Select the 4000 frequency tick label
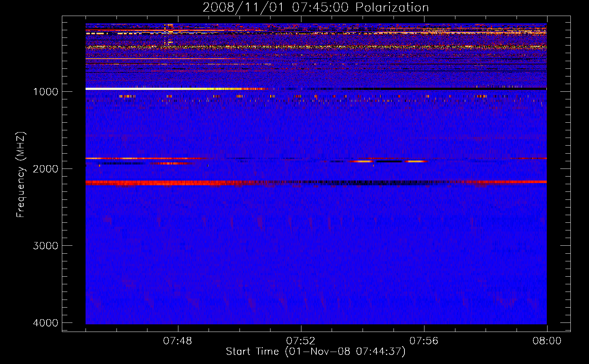The height and width of the screenshot is (364, 589). (x=46, y=323)
